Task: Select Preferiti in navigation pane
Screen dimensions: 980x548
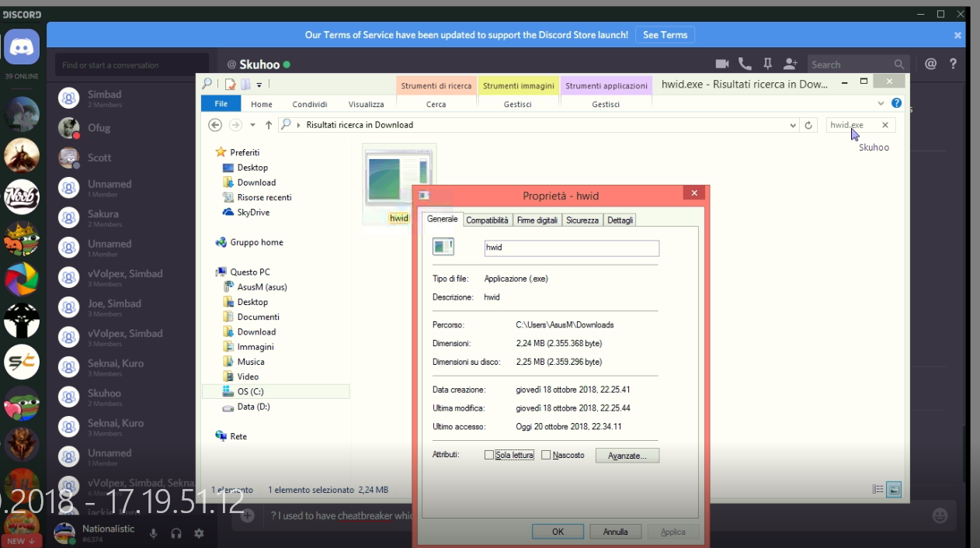Action: [245, 152]
